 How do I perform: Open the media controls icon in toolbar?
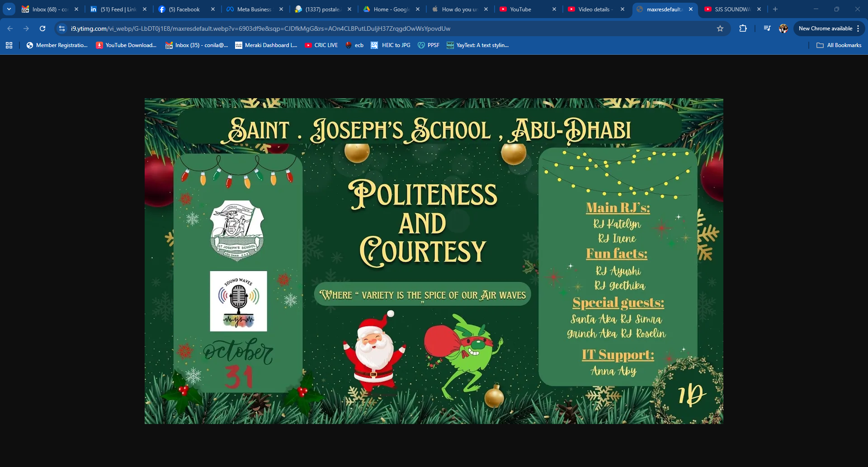click(x=767, y=29)
